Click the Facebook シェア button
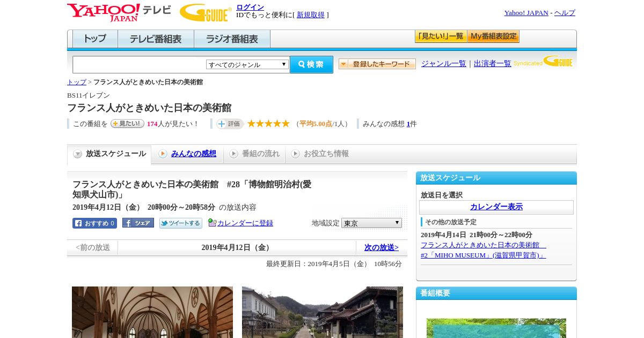The height and width of the screenshot is (338, 644). [138, 223]
